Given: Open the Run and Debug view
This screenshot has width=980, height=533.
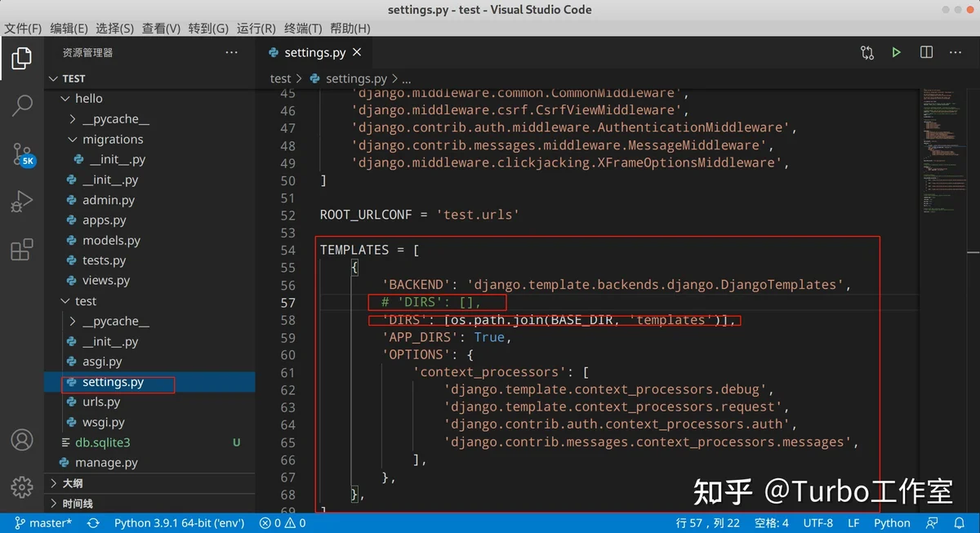Looking at the screenshot, I should 22,201.
